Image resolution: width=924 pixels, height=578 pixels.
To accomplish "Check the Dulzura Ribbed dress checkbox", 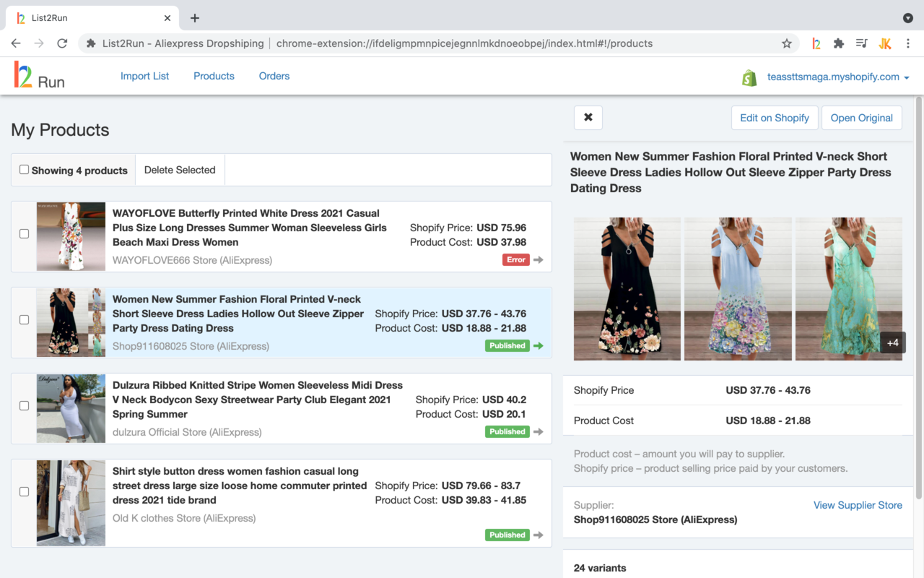I will coord(24,405).
